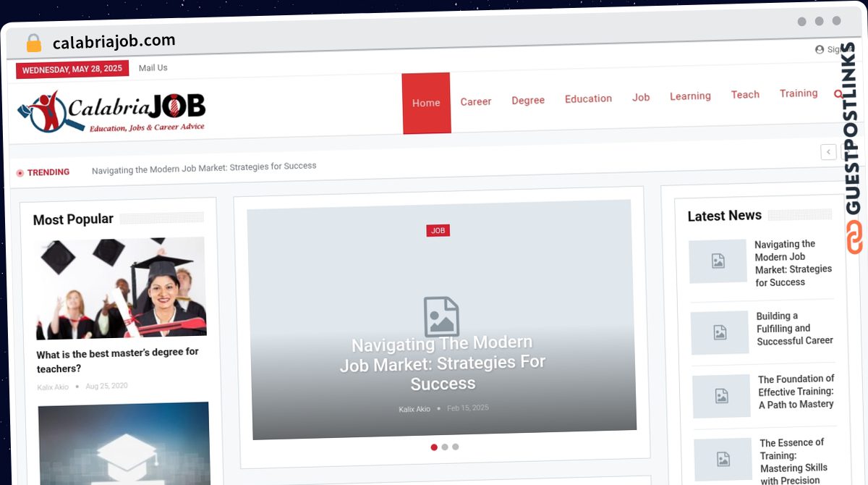
Task: Click author Kalix Akio under master's degree article
Action: [x=53, y=387]
